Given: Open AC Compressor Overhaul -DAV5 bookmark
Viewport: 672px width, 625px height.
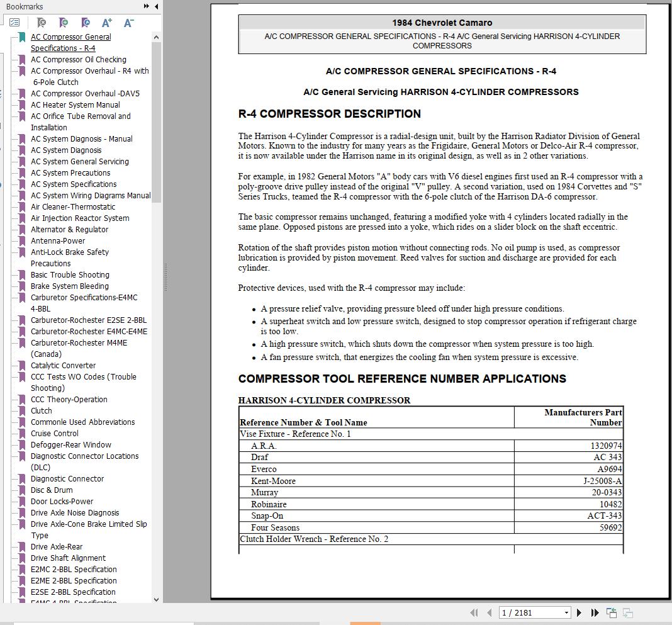Looking at the screenshot, I should (x=85, y=93).
